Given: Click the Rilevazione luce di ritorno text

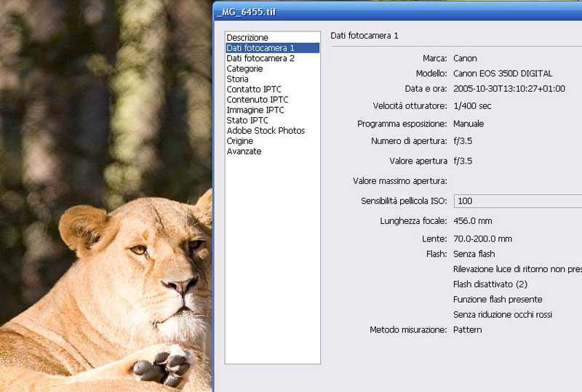Looking at the screenshot, I should pos(517,269).
